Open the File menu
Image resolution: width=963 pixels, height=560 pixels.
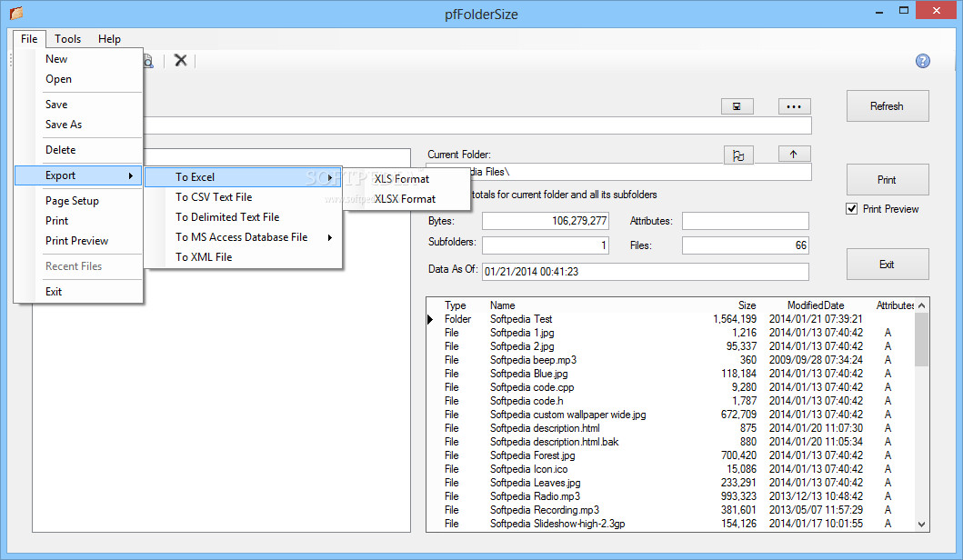click(x=29, y=39)
